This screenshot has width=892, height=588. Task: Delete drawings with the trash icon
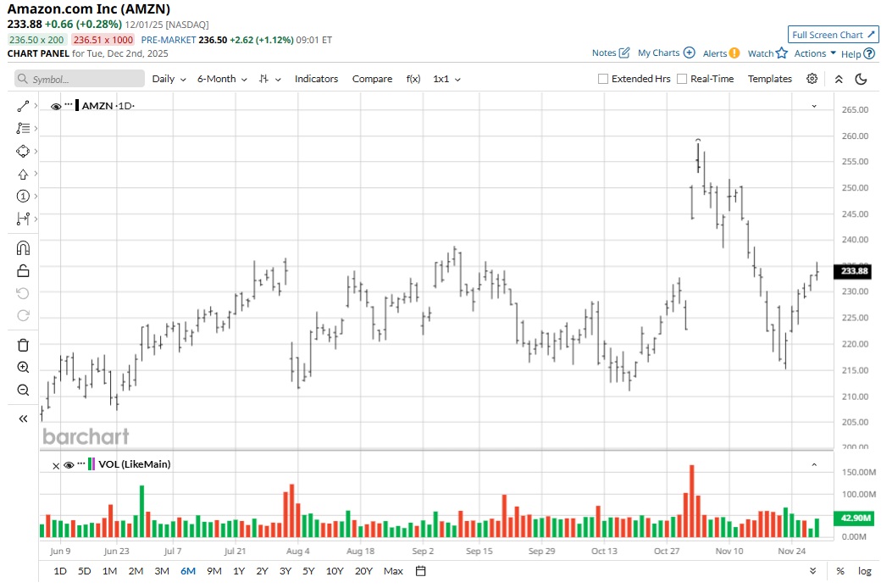(23, 345)
